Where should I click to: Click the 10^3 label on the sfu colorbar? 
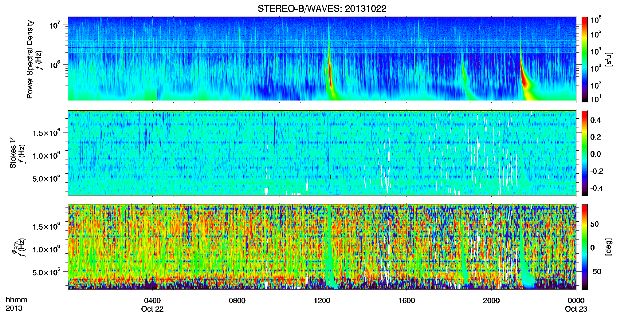point(596,68)
